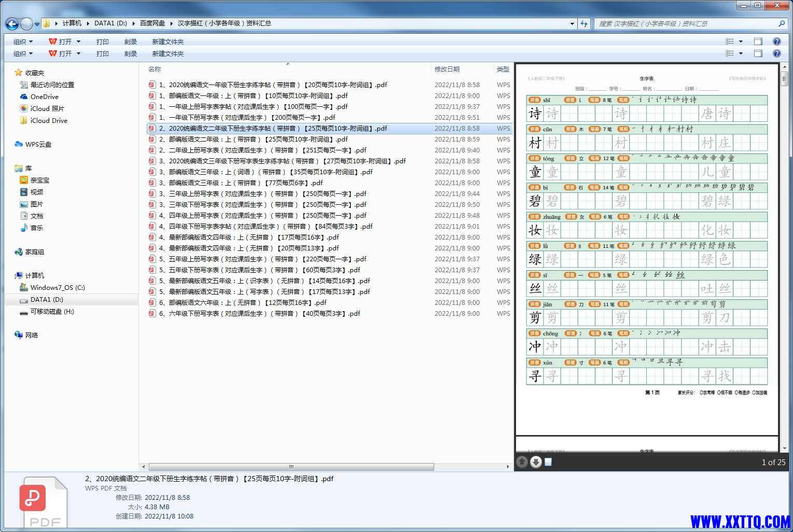This screenshot has width=793, height=532.
Task: Open OneDrive in the sidebar
Action: point(44,96)
